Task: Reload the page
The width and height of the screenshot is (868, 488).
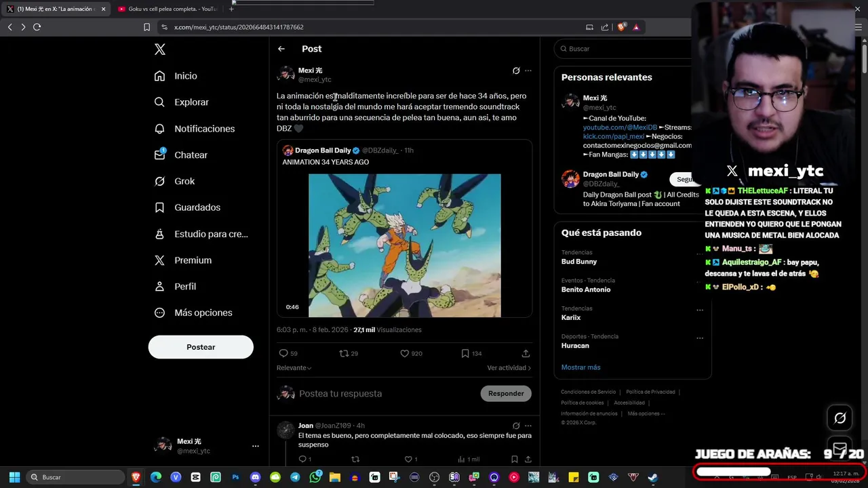Action: [x=37, y=27]
